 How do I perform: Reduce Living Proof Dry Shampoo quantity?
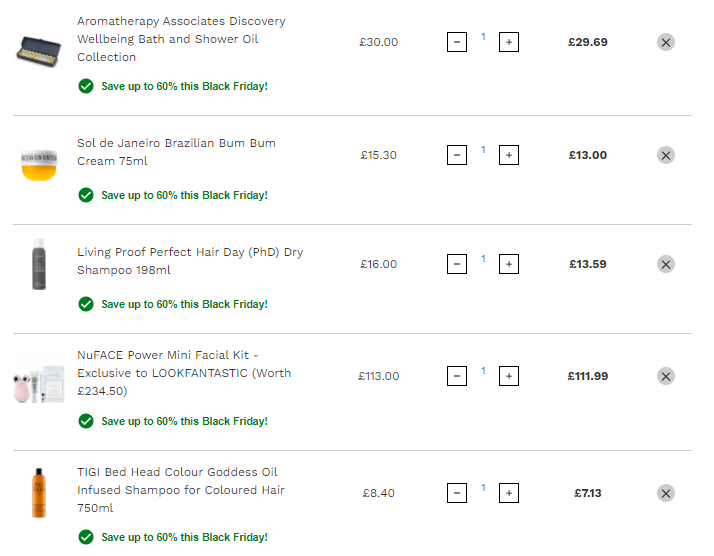(457, 264)
